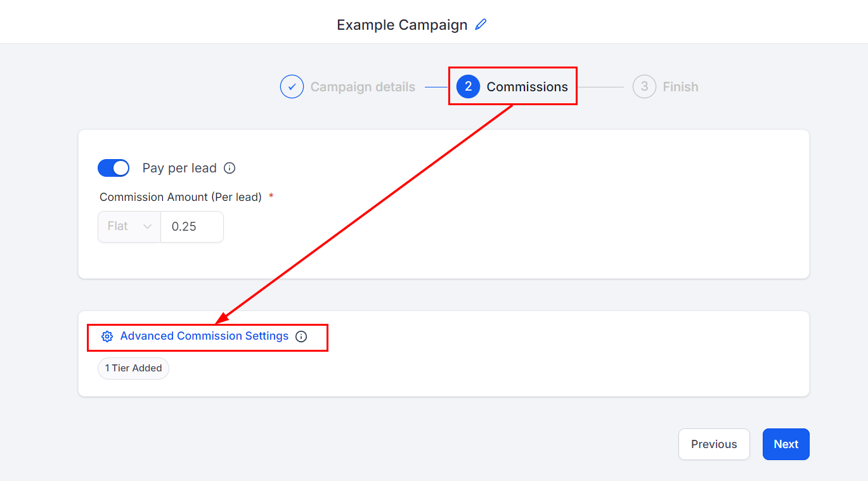Click the commission amount field showing 0.25
Image resolution: width=868 pixels, height=481 pixels.
[x=191, y=227]
